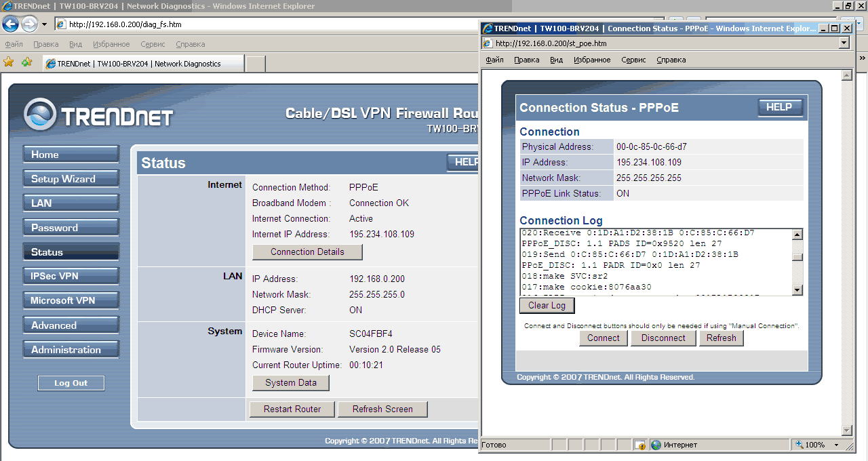Image resolution: width=868 pixels, height=461 pixels.
Task: Click Интернет zone globe icon
Action: (656, 445)
